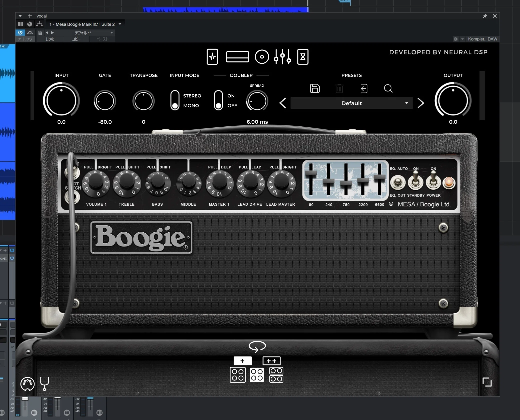Select the middle four-speaker cabinet icon
This screenshot has height=420, width=520.
pos(257,375)
